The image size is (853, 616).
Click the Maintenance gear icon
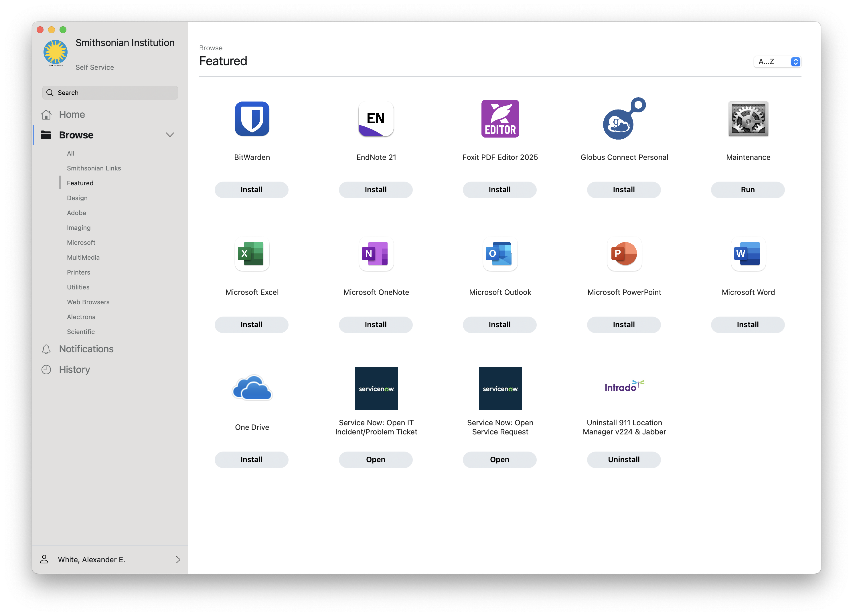(x=748, y=119)
